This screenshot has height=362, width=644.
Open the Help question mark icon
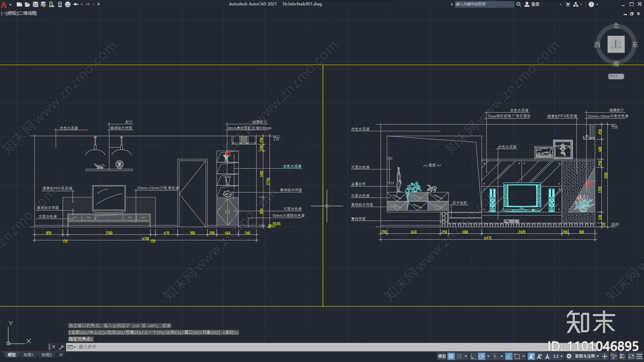pos(591,4)
